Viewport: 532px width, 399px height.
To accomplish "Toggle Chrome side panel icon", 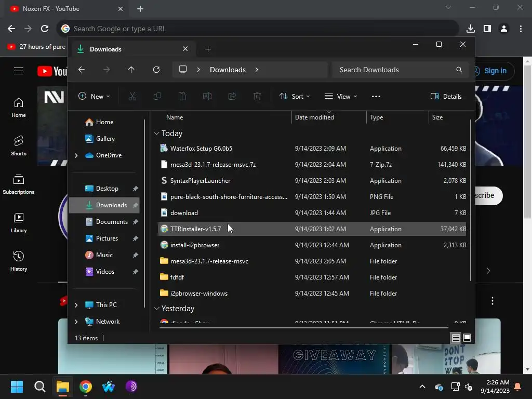I will point(487,29).
